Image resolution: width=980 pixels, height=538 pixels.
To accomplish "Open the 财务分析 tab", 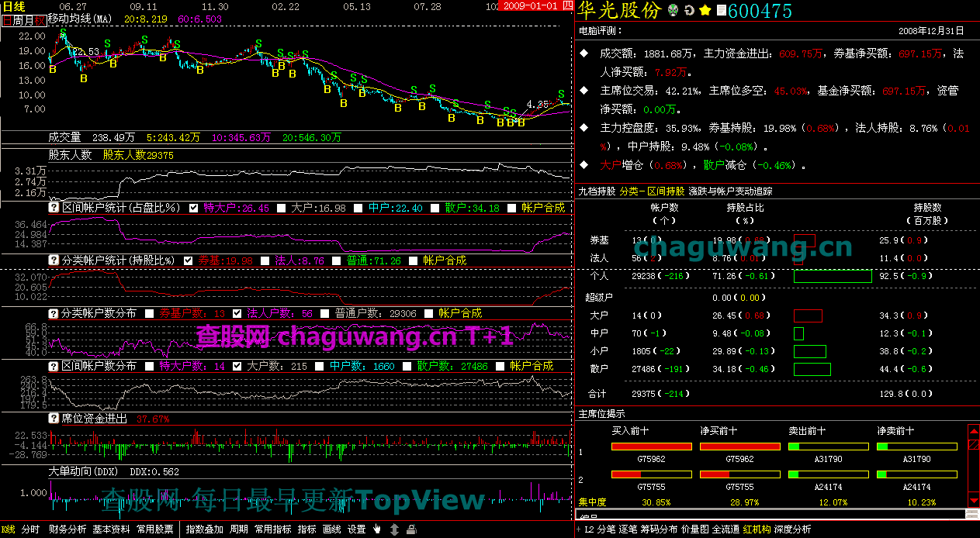I will point(68,529).
